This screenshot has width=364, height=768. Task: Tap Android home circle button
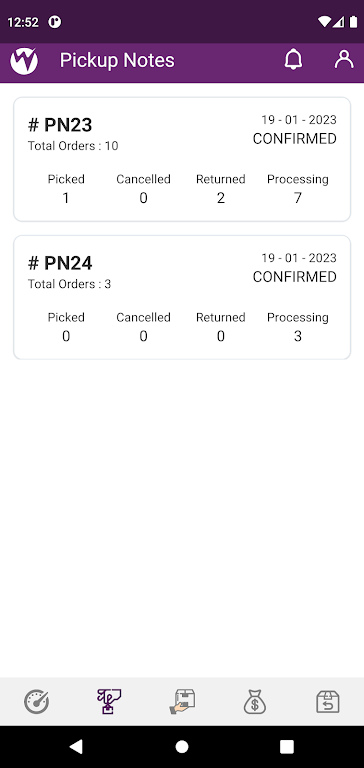point(182,746)
